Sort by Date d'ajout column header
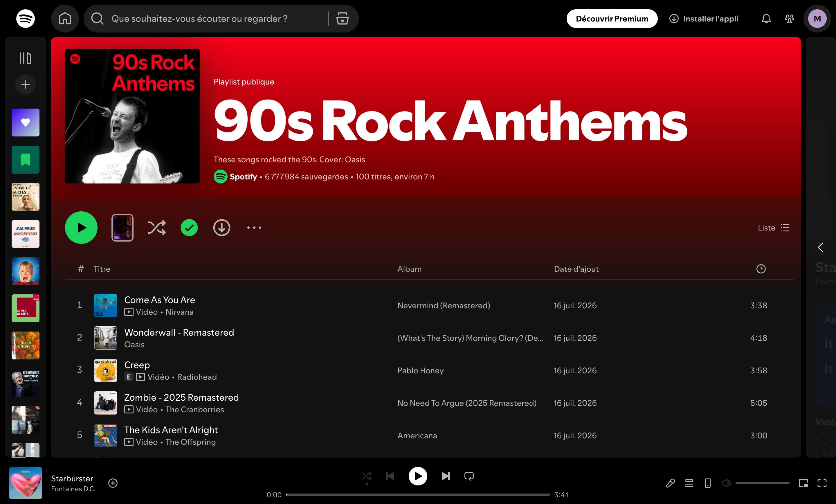The height and width of the screenshot is (504, 836). tap(576, 269)
